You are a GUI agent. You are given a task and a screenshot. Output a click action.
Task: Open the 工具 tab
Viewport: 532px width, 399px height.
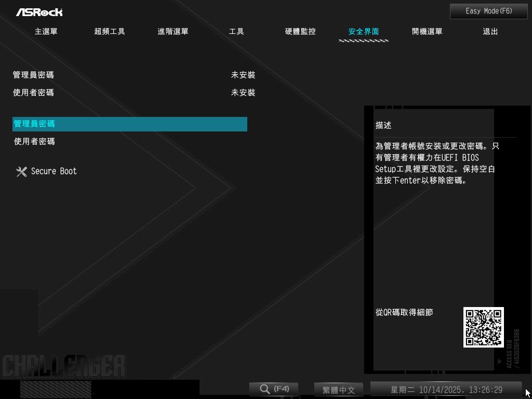(236, 32)
